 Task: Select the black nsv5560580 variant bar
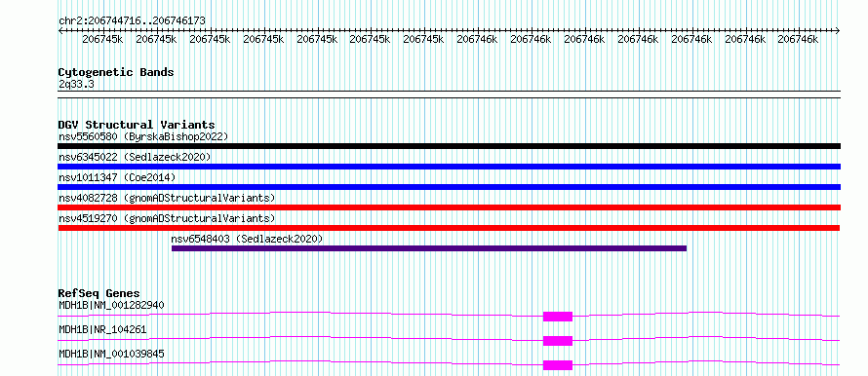449,146
